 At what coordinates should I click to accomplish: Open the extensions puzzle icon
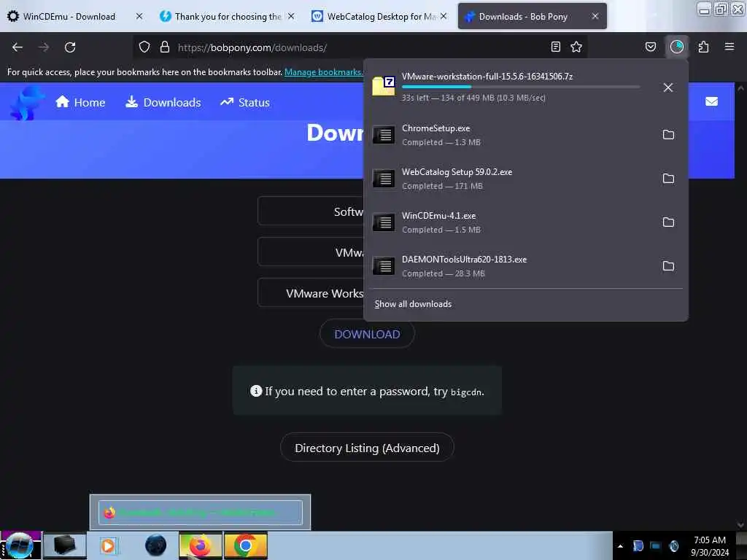click(x=704, y=47)
